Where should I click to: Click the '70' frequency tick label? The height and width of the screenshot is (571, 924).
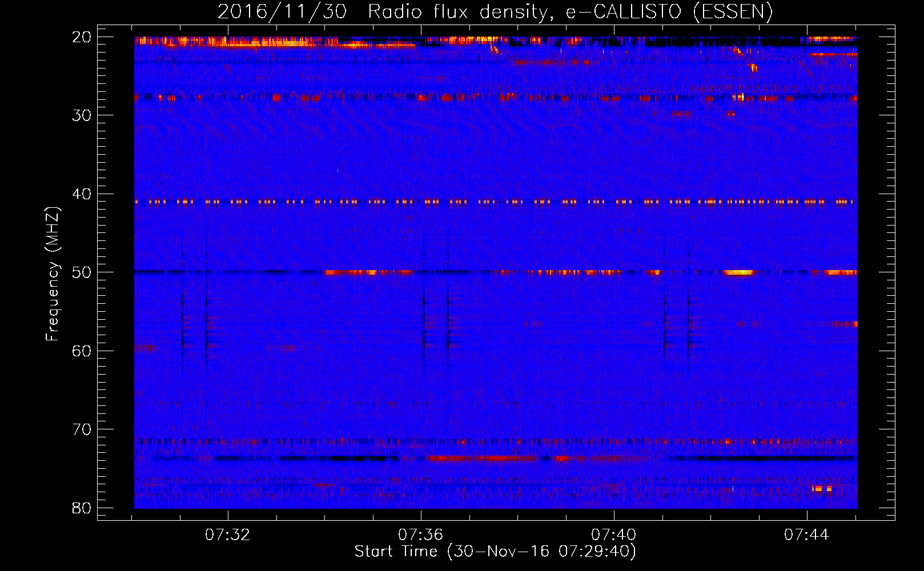click(x=82, y=429)
